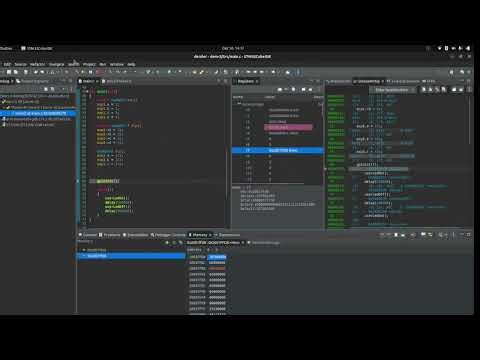
Task: Select the Registers view tab
Action: [x=246, y=81]
